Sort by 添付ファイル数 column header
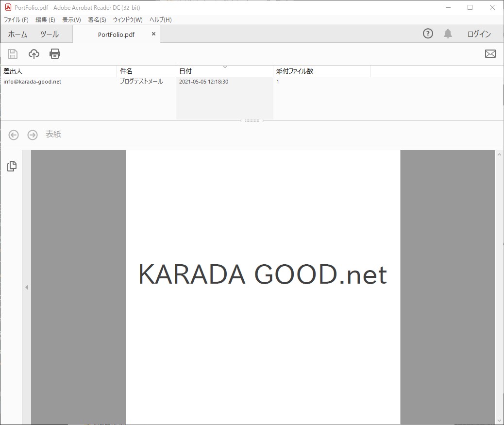Viewport: 504px width, 425px height. (x=321, y=71)
